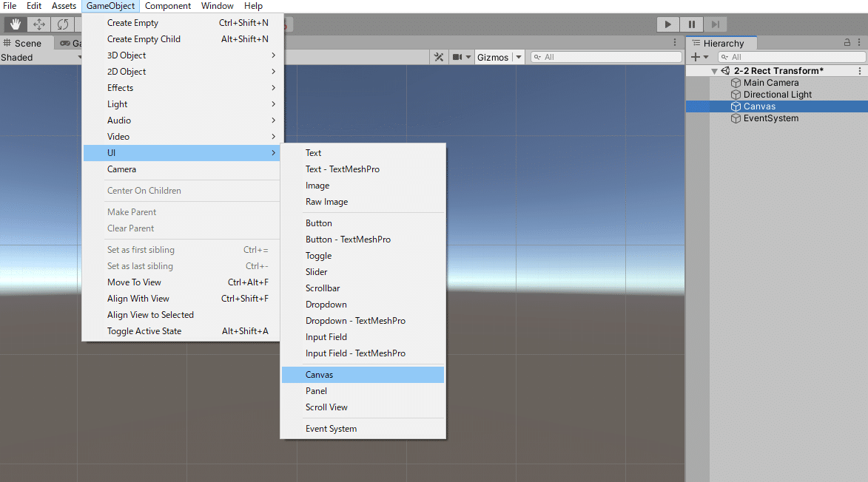Expand scene camera dropdown arrow

point(468,57)
